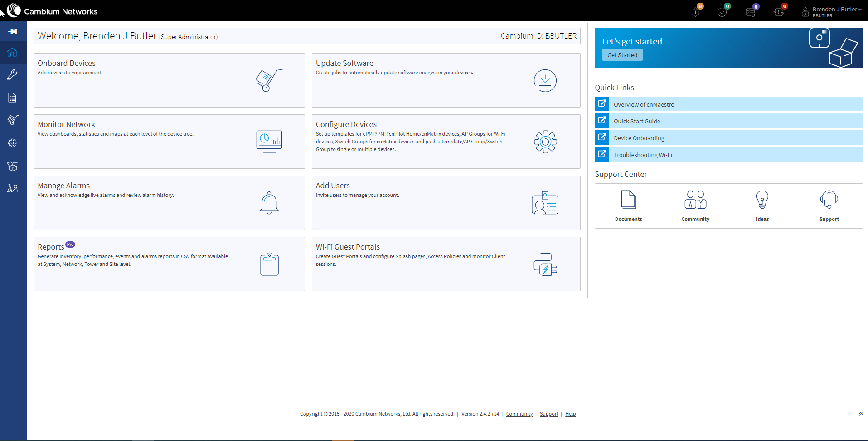This screenshot has width=868, height=441.
Task: Open the services box sidebar icon
Action: 13,166
